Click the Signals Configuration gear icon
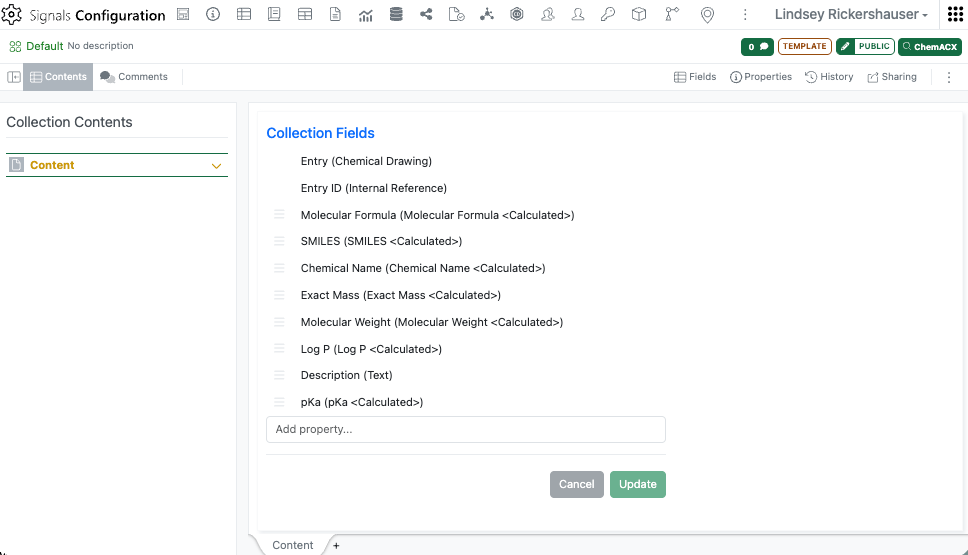The height and width of the screenshot is (555, 968). click(x=11, y=14)
